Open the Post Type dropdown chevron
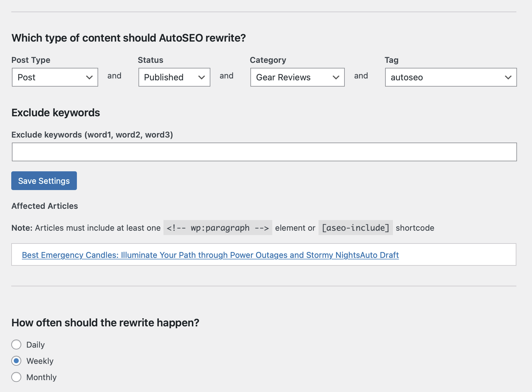This screenshot has width=532, height=392. tap(90, 77)
